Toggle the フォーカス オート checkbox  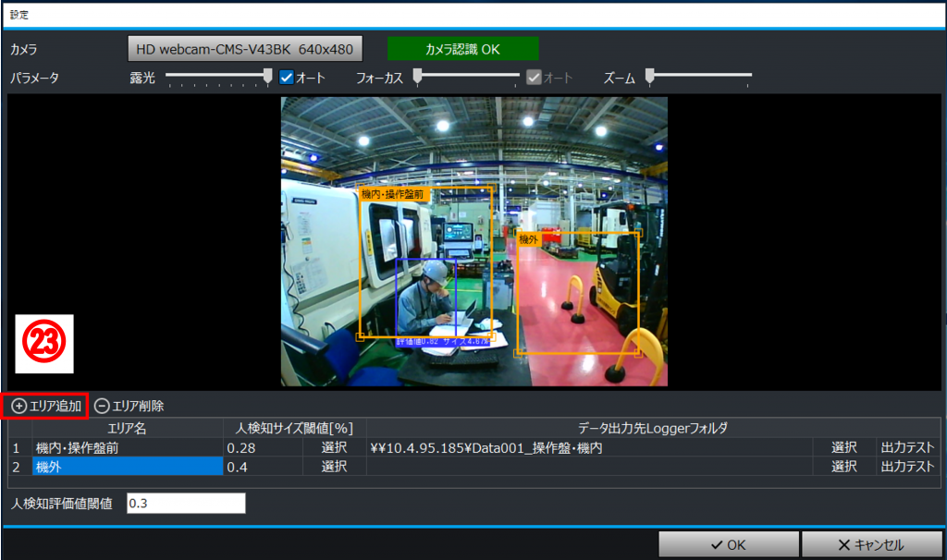(x=534, y=78)
